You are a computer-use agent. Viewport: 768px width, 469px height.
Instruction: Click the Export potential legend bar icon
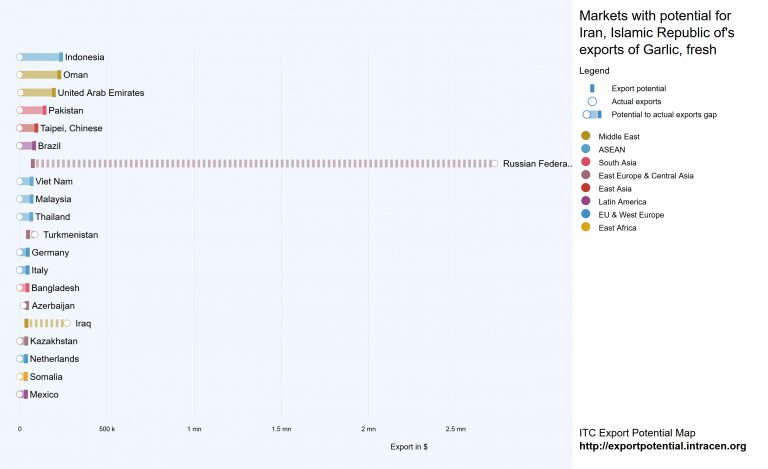tap(592, 89)
